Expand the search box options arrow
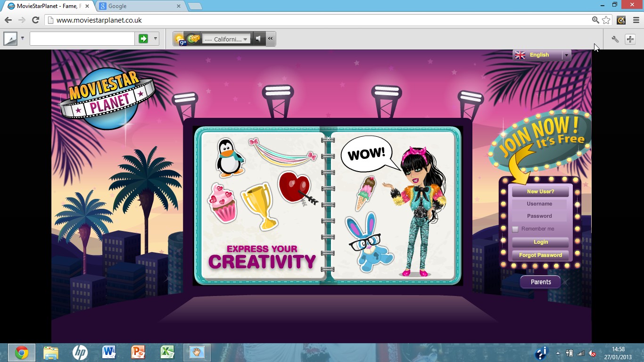This screenshot has height=362, width=644. (x=156, y=39)
